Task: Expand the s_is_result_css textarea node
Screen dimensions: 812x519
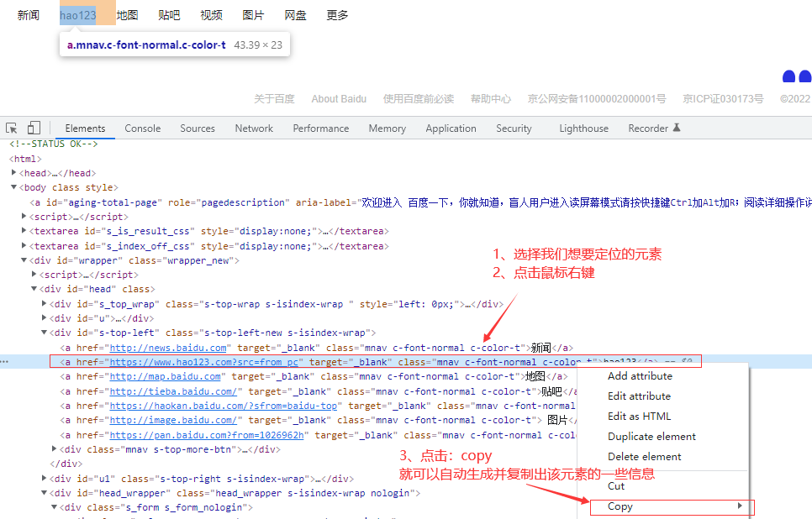Action: click(24, 231)
